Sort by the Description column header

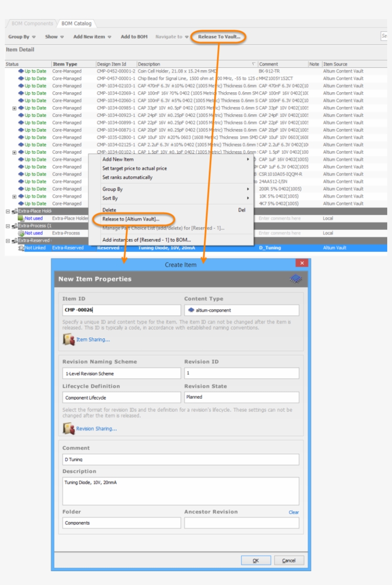coord(196,64)
